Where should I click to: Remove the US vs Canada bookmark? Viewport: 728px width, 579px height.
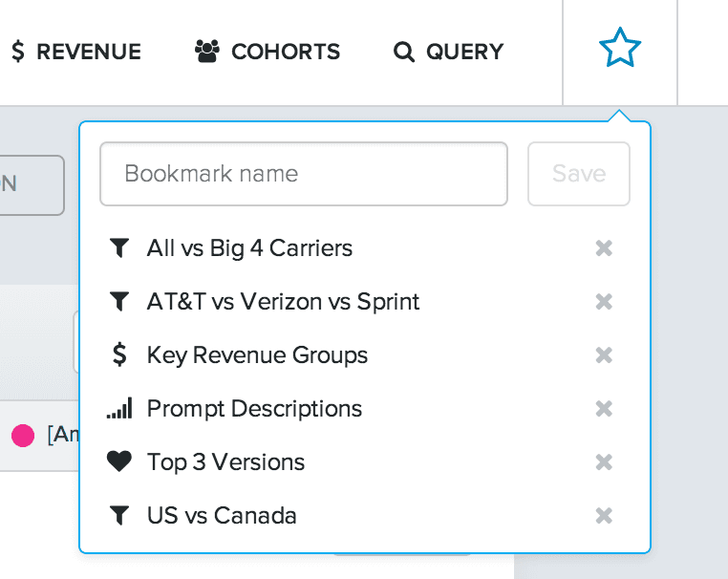tap(604, 516)
